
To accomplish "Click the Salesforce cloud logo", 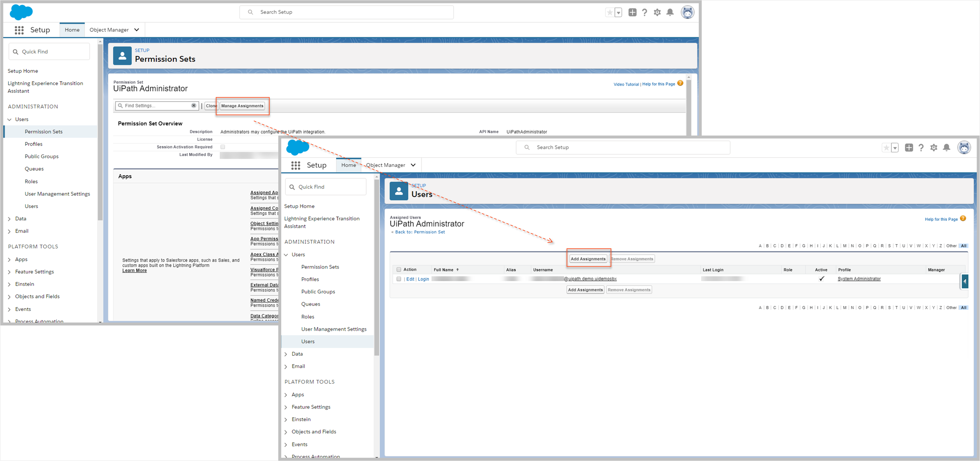I will coord(21,12).
